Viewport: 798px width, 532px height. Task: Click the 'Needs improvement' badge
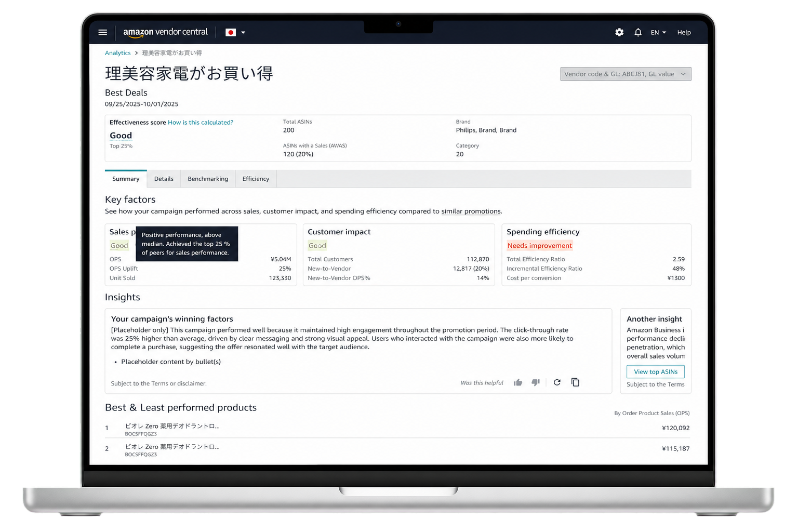[x=540, y=246]
